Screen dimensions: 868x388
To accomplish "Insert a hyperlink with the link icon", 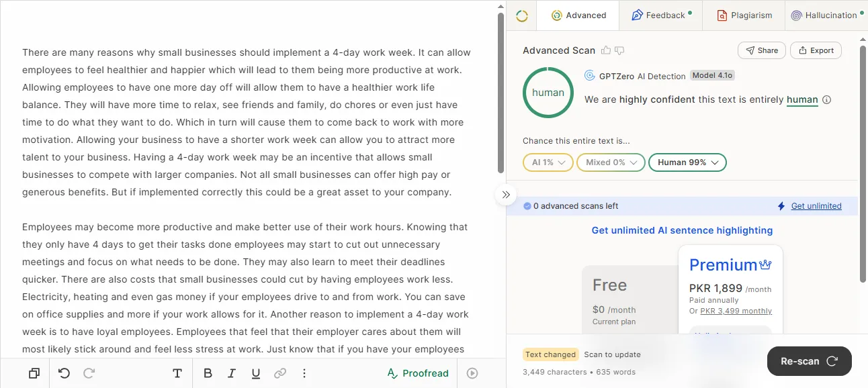I will coord(280,373).
